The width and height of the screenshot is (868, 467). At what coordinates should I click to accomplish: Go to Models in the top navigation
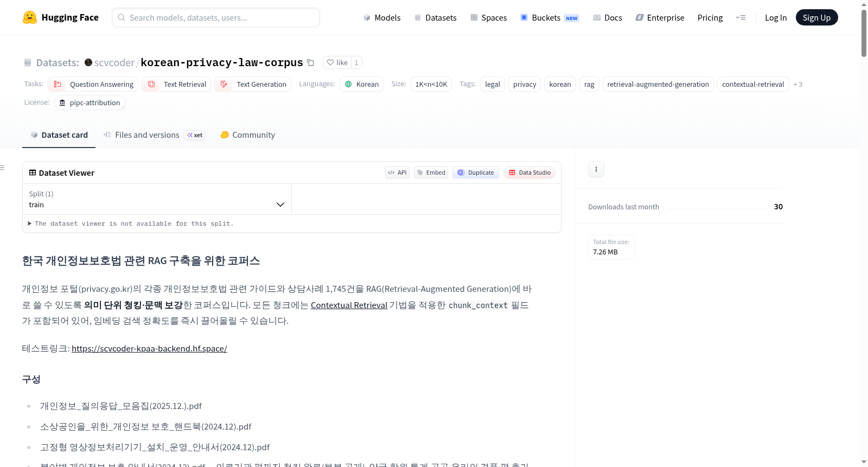382,18
